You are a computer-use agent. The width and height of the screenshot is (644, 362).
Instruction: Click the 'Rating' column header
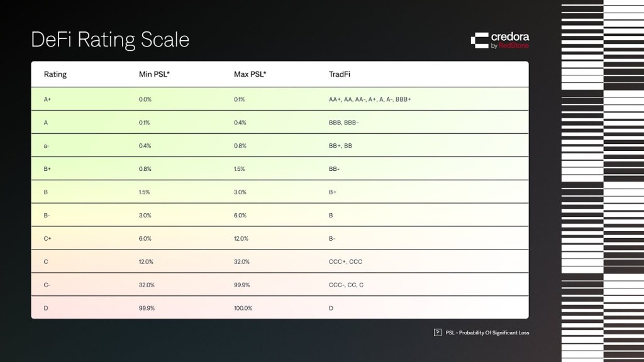coord(55,74)
